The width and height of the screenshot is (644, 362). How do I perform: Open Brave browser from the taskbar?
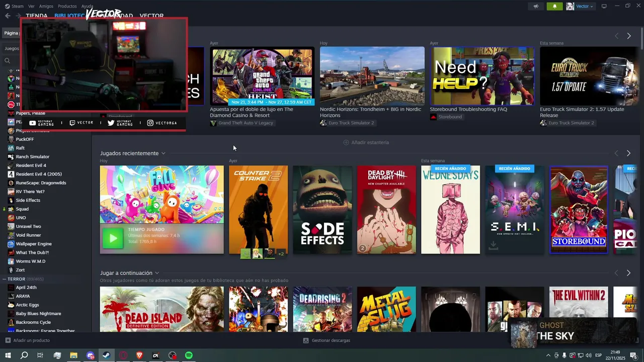(x=139, y=355)
